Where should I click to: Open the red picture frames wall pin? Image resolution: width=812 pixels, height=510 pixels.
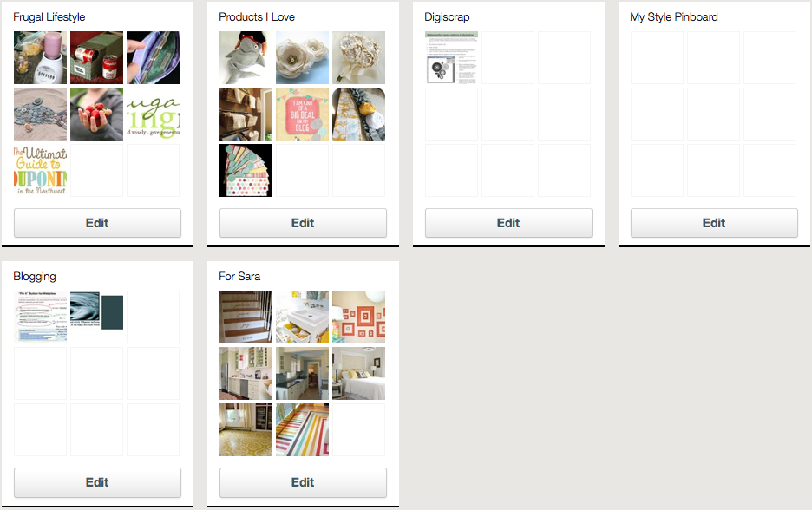(359, 317)
